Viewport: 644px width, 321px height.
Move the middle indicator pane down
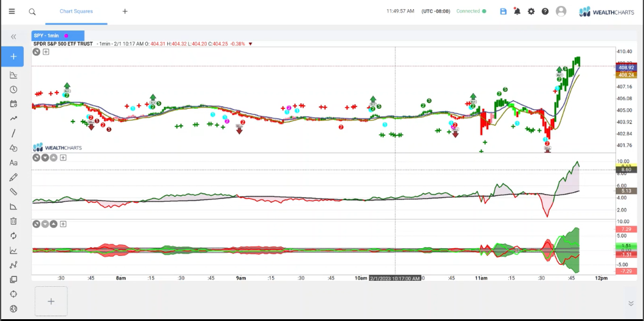tap(45, 157)
